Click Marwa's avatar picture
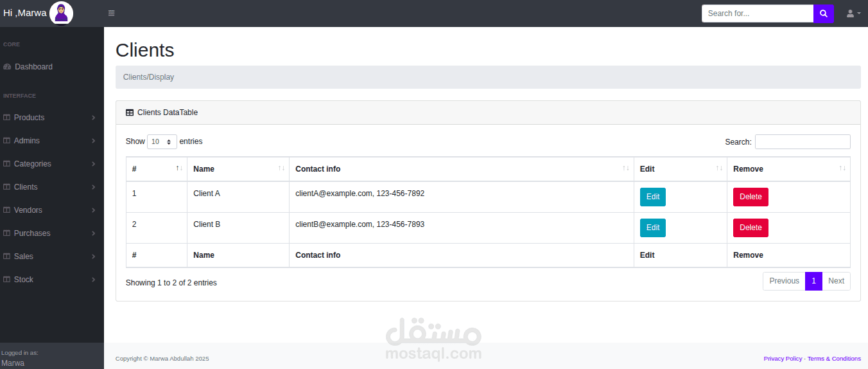This screenshot has height=369, width=868. 61,13
